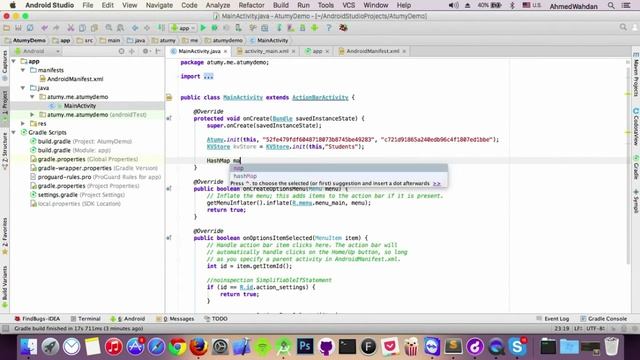Open the Navigate menu
Image resolution: width=640 pixels, height=360 pixels.
point(159,5)
